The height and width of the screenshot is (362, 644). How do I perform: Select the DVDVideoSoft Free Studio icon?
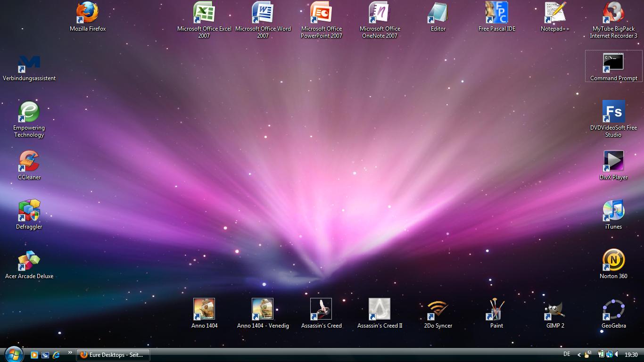[613, 119]
